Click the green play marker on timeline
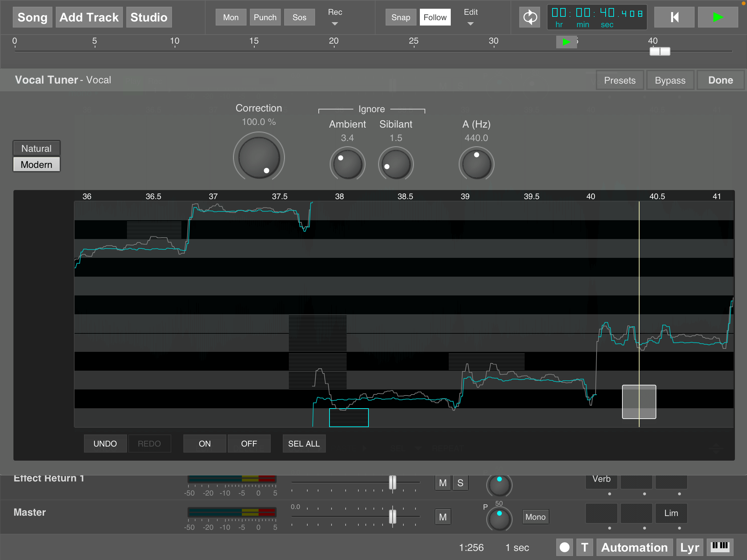The width and height of the screenshot is (747, 560). 566,42
